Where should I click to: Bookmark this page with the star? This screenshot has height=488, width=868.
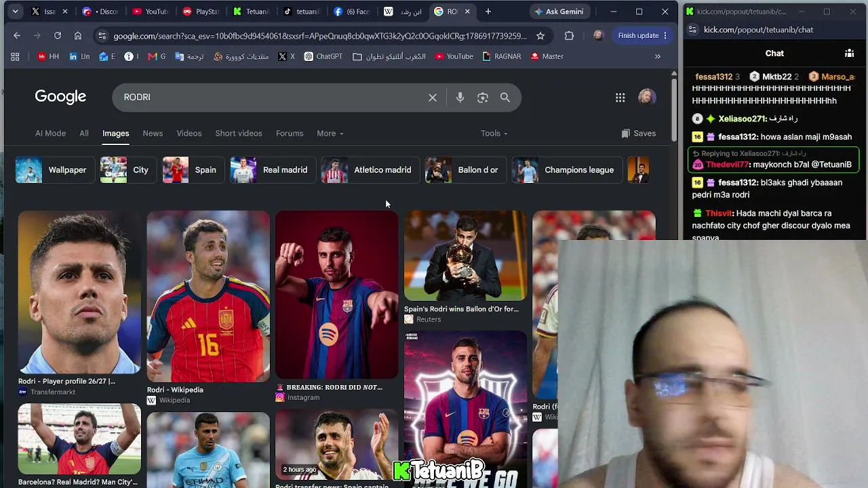point(540,36)
